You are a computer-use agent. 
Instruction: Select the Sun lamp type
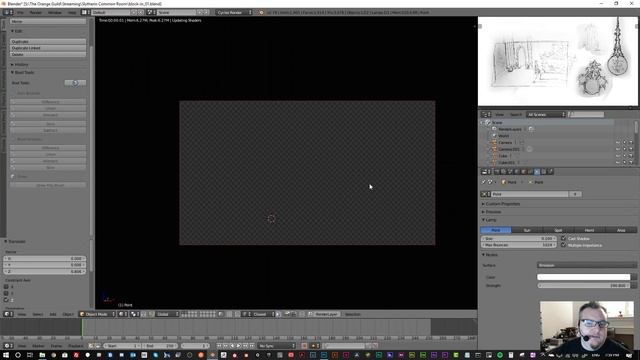527,230
